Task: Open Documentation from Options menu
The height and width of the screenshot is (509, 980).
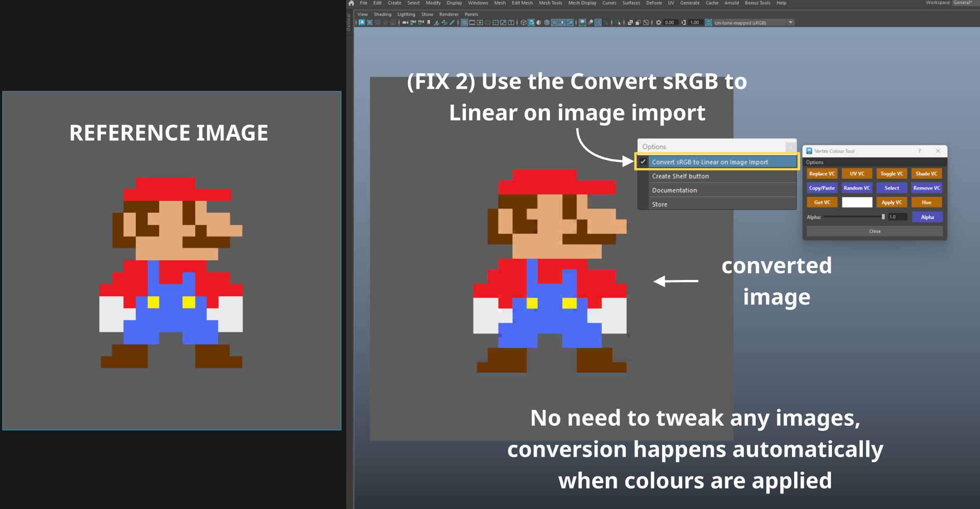Action: tap(717, 190)
